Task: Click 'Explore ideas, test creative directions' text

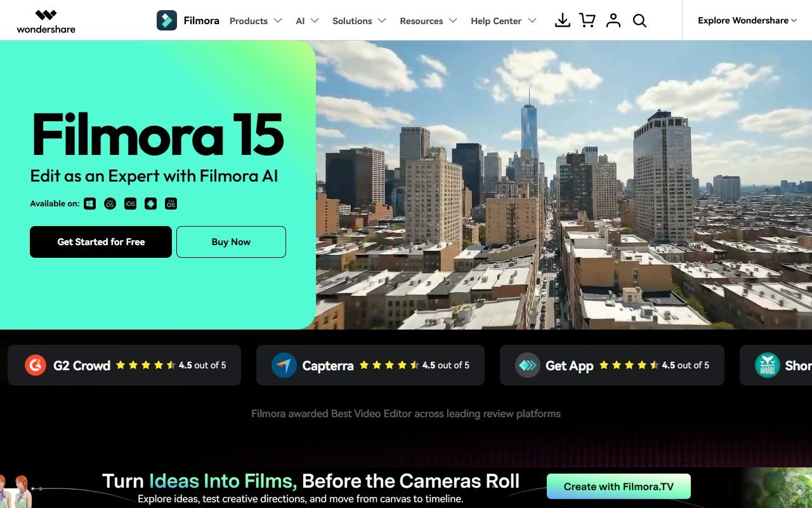Action: pos(301,499)
